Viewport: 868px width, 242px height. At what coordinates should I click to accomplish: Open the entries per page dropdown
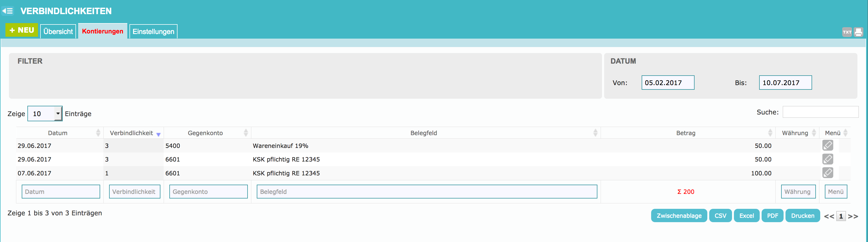pos(45,114)
